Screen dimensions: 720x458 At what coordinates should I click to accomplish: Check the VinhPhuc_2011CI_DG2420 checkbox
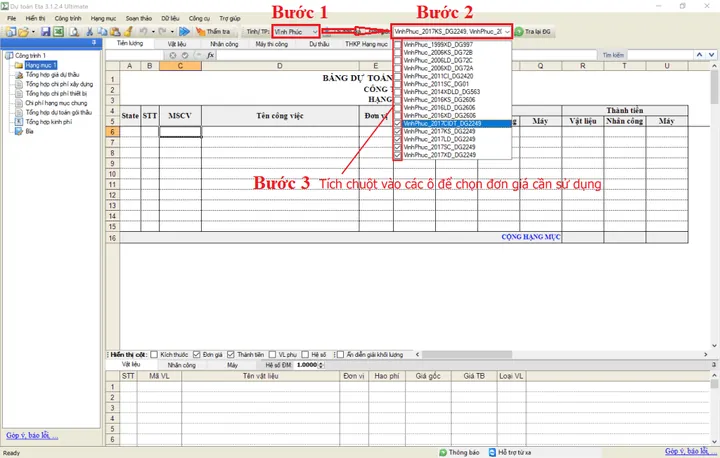[398, 76]
